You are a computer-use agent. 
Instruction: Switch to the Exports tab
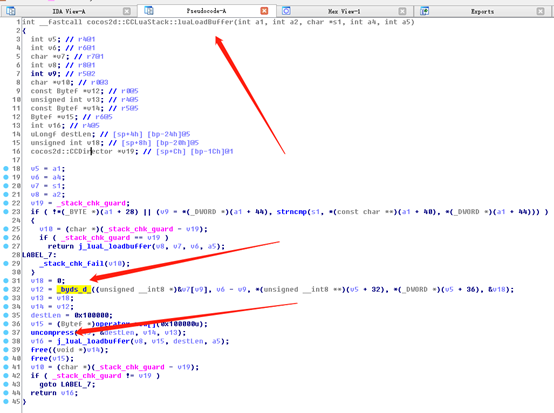[482, 11]
